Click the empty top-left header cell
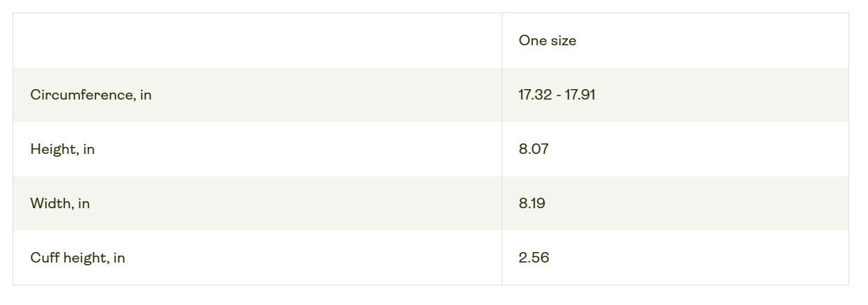868x305 pixels. coord(257,40)
